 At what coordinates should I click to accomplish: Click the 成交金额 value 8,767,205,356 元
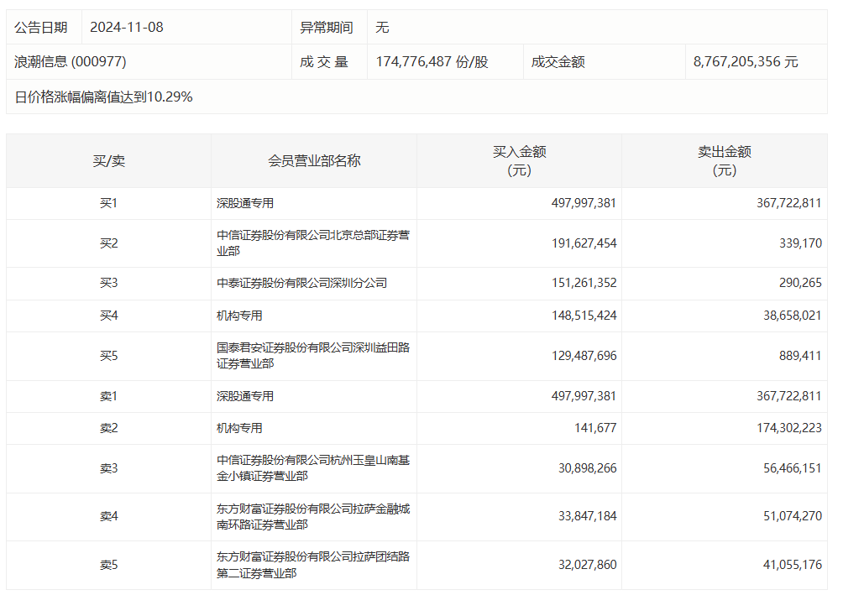pos(746,62)
